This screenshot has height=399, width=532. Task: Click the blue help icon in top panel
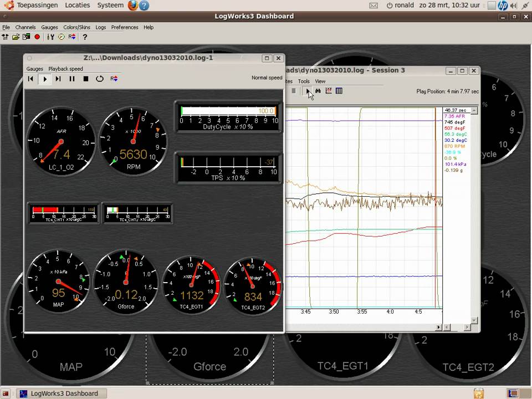click(x=144, y=6)
